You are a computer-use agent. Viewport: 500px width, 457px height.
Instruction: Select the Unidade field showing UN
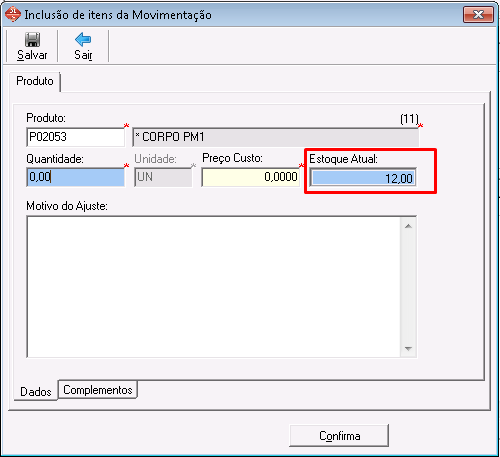click(163, 177)
